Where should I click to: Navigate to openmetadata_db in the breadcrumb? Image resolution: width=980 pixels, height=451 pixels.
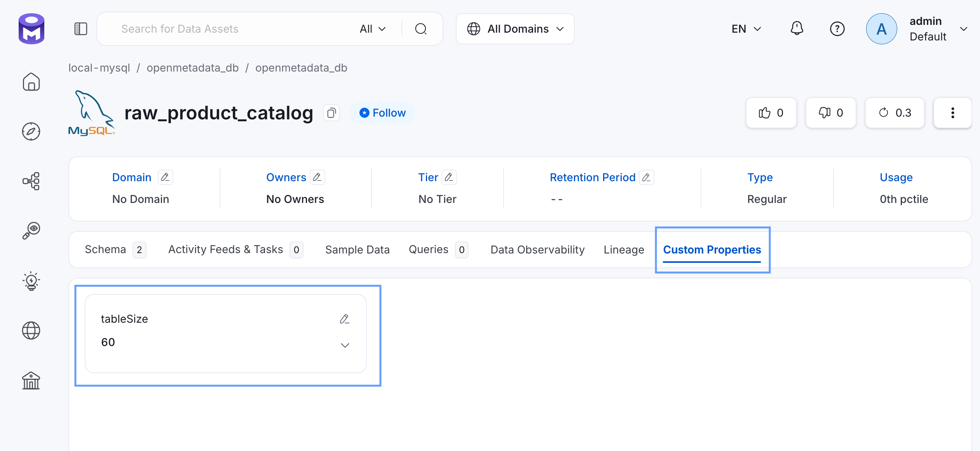tap(193, 67)
